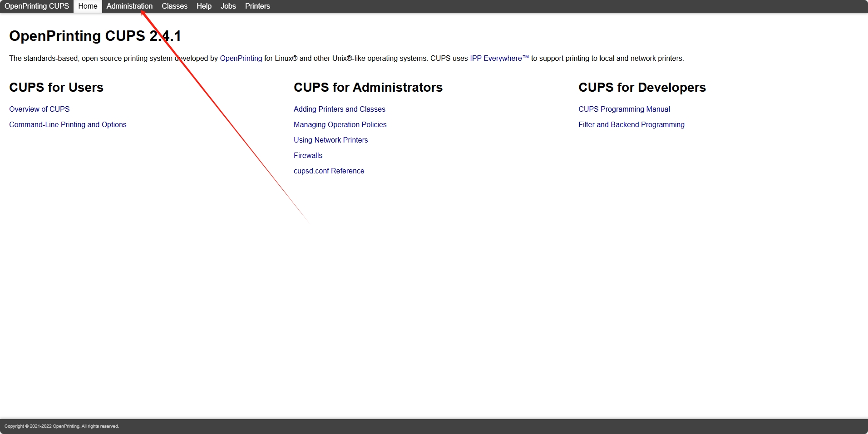Open the Help tab
Viewport: 868px width, 434px height.
pos(204,6)
